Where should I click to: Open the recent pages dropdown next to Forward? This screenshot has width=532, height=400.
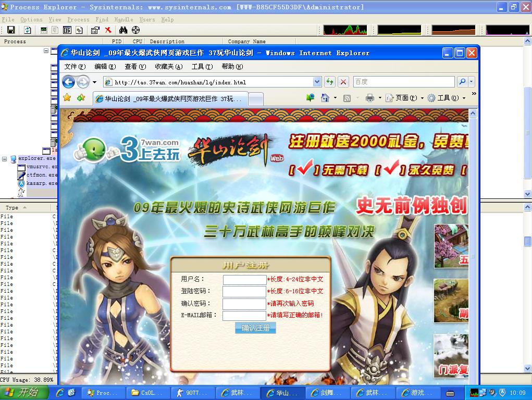[95, 82]
